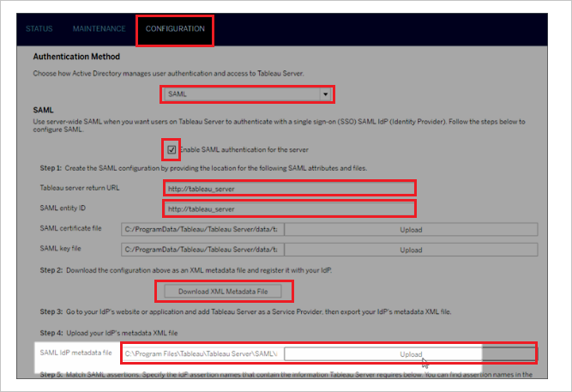Image resolution: width=572 pixels, height=392 pixels.
Task: Click the 'SAML certificate file' label
Action: tap(71, 228)
